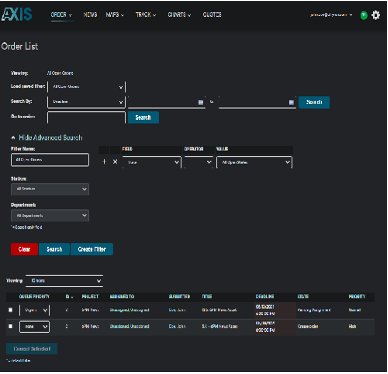Sort by the PRIORITY column header
388x374 pixels.
click(x=357, y=297)
